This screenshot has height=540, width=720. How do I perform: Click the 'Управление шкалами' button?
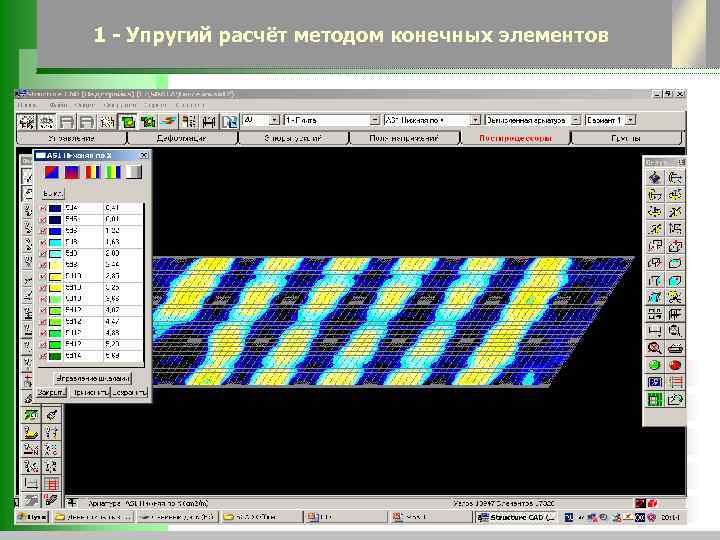(92, 378)
